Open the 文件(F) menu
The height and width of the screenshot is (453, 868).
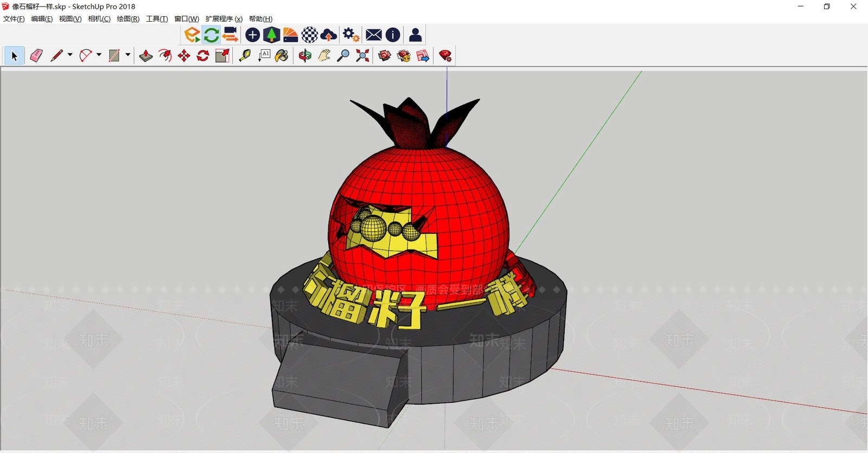14,19
